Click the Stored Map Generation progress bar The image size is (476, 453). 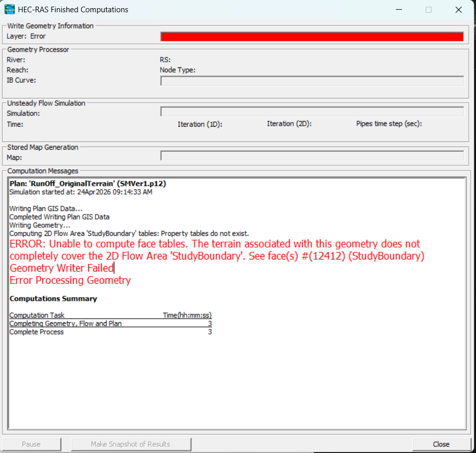pos(312,156)
